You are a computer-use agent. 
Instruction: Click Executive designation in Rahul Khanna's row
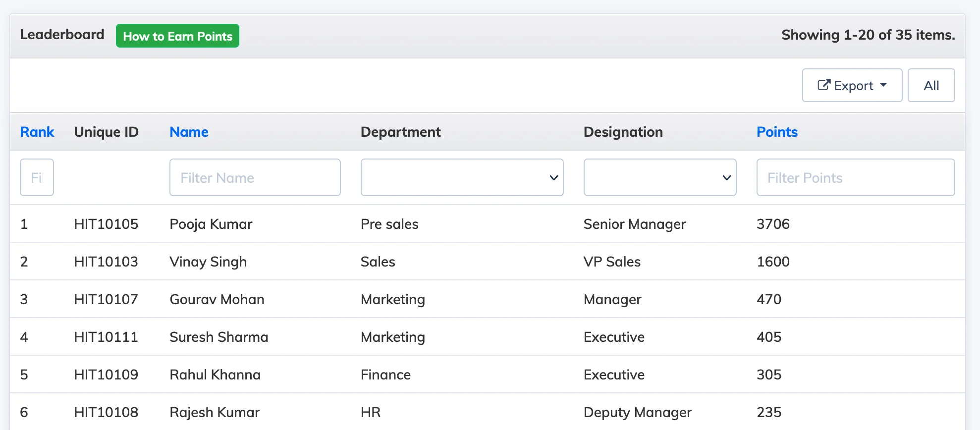(x=614, y=375)
